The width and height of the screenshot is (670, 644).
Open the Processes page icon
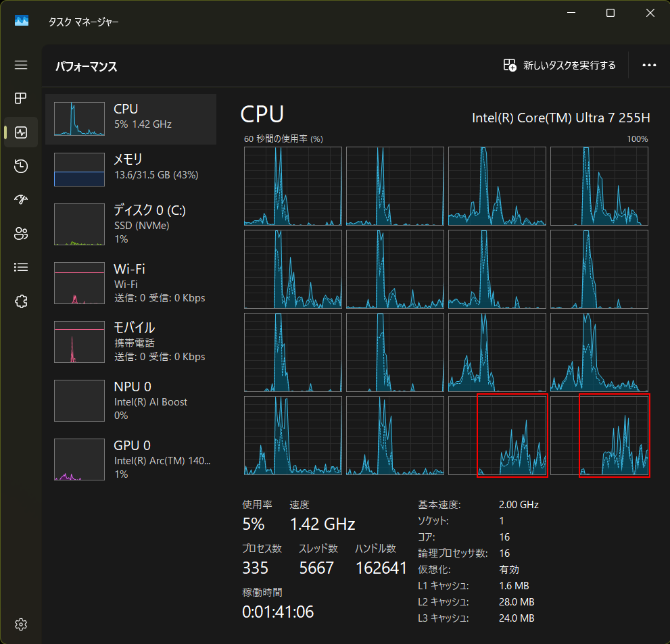[21, 99]
